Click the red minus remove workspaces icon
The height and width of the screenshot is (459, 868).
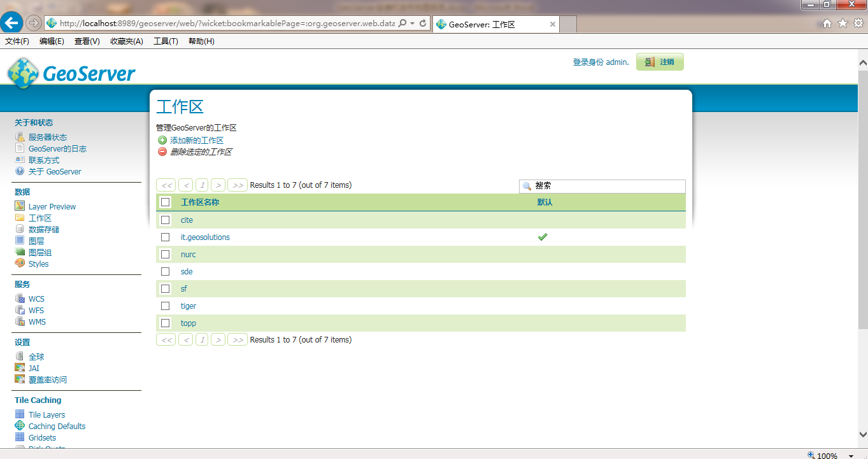(x=162, y=152)
